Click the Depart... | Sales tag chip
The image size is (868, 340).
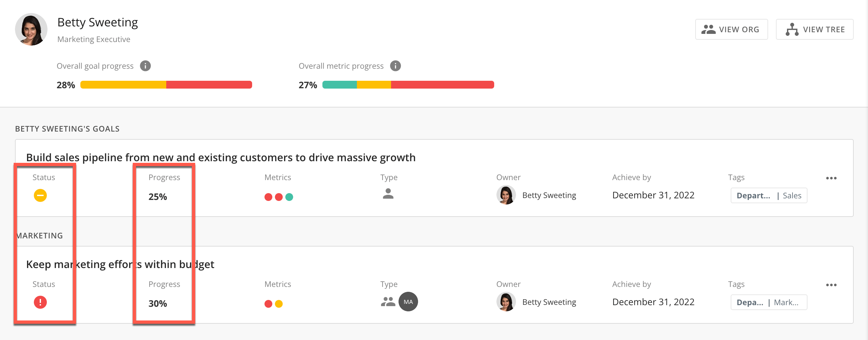coord(768,195)
